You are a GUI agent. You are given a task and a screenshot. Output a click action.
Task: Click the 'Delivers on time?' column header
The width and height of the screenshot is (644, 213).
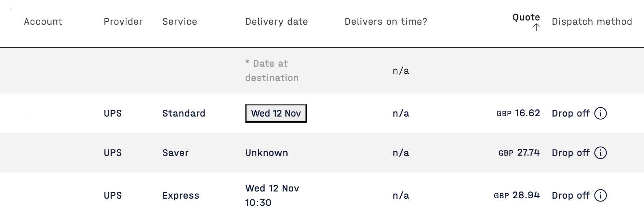tap(386, 22)
